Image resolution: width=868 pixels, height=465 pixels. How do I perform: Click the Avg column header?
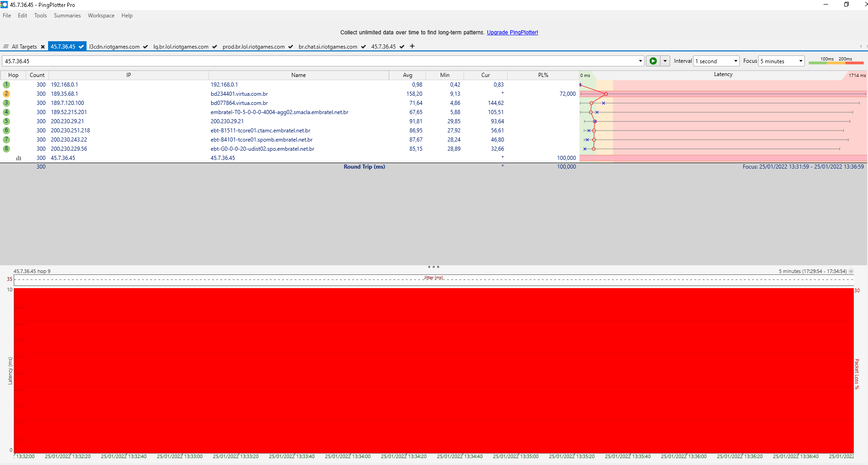click(x=408, y=75)
